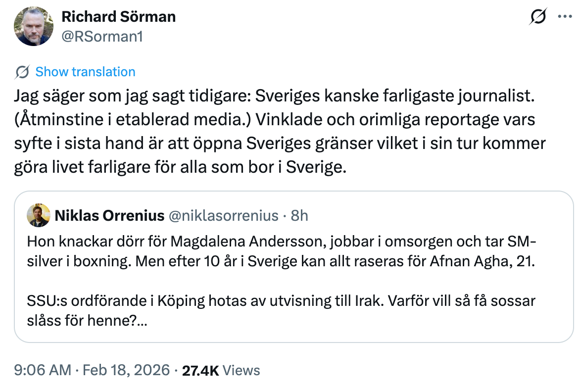Click Show translation link
580x392 pixels.
point(85,72)
